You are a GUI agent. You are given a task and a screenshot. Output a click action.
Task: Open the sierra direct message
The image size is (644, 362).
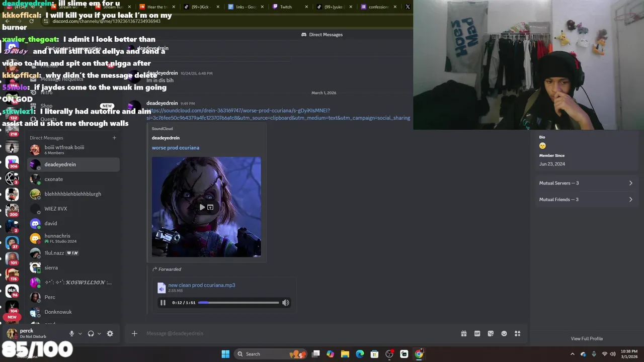click(x=73, y=267)
